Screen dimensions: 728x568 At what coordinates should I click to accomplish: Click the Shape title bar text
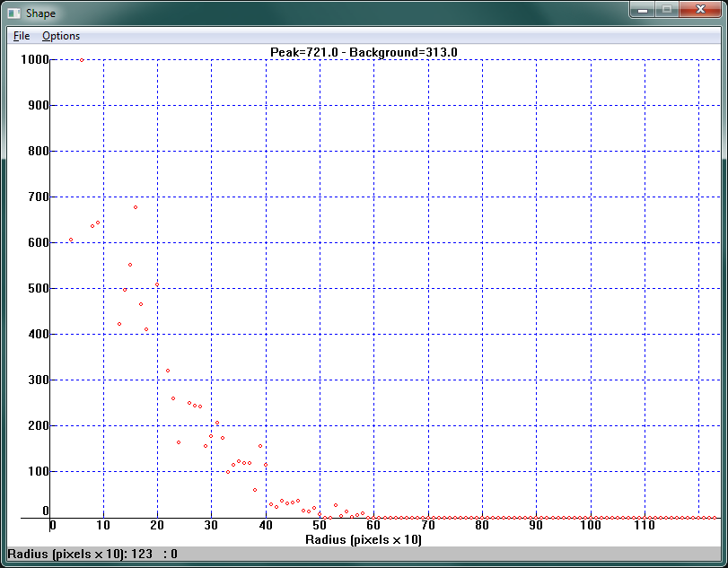point(40,13)
